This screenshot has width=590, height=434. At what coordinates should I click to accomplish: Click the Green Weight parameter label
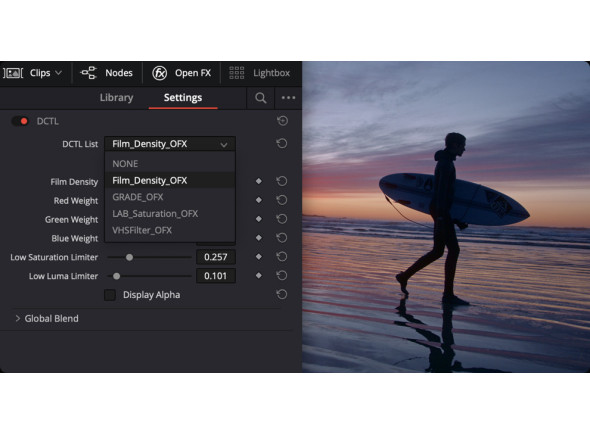pos(71,219)
